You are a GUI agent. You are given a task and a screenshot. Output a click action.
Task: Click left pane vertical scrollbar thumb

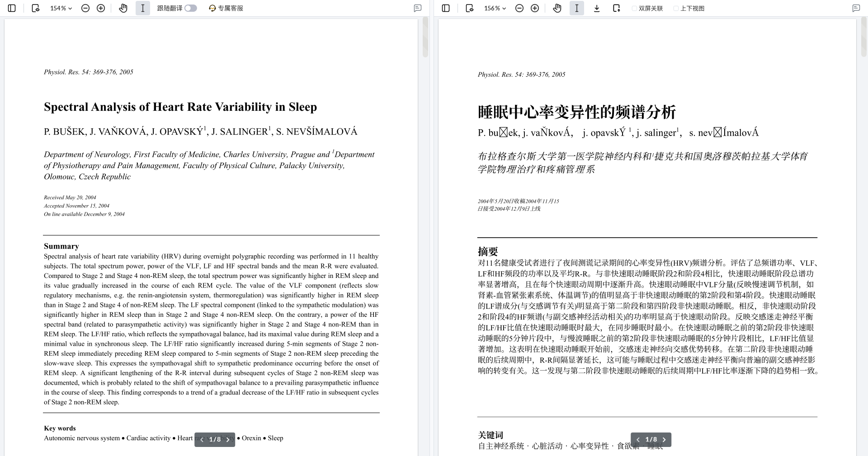pyautogui.click(x=425, y=37)
